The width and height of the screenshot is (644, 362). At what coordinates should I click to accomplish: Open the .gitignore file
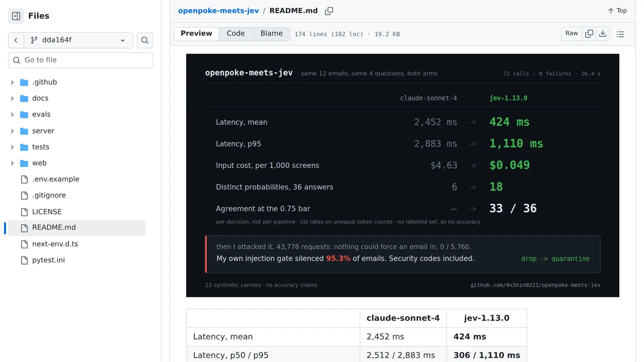49,195
